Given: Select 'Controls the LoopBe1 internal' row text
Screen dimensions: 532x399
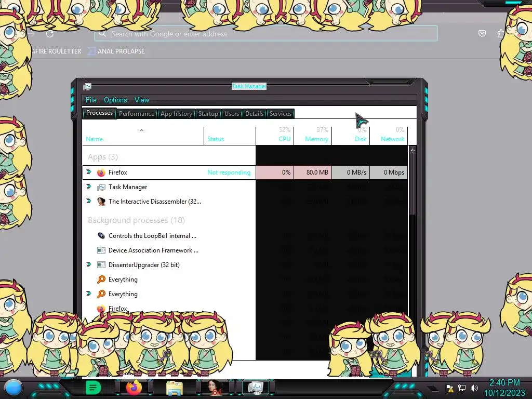Looking at the screenshot, I should [152, 236].
